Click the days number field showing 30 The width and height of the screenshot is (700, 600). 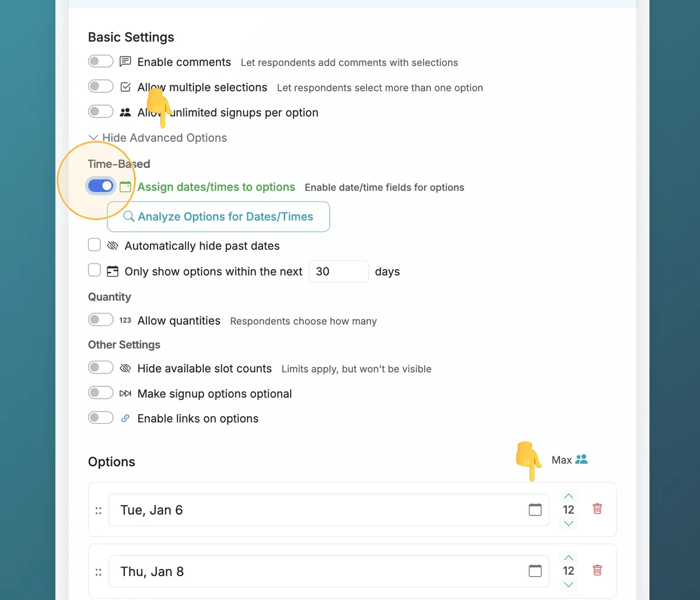tap(338, 271)
